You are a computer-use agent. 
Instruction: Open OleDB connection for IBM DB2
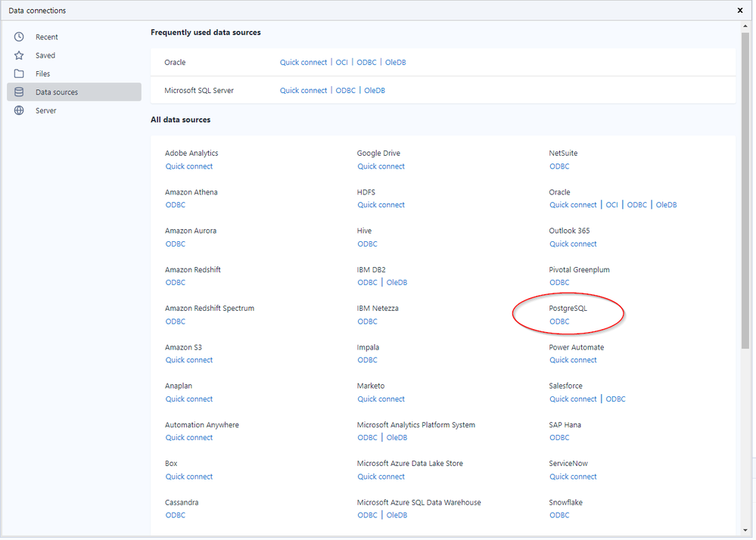[x=397, y=282]
